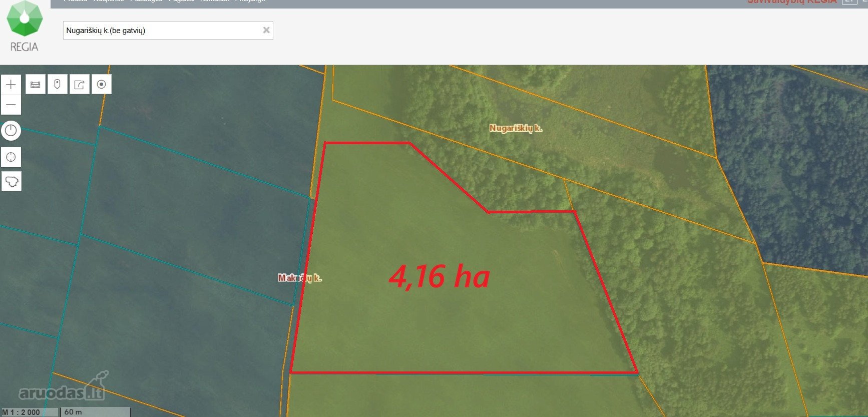868x417 pixels.
Task: Click the address search field
Action: (x=168, y=30)
